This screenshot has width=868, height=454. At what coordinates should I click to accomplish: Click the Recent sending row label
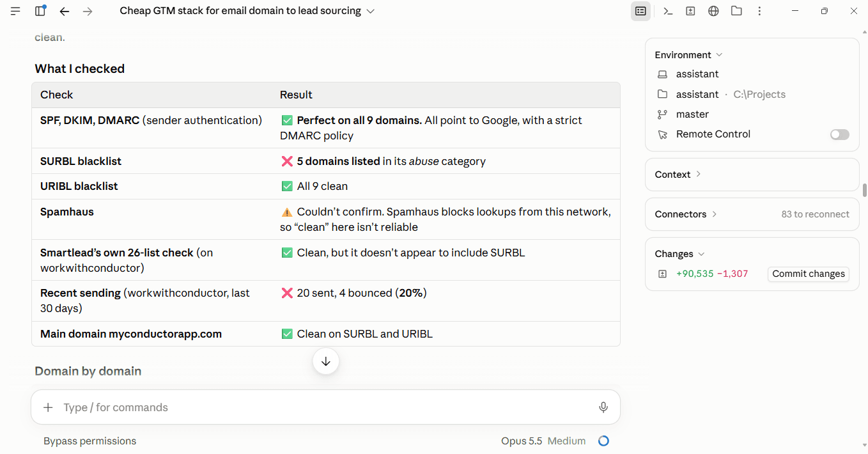pyautogui.click(x=145, y=301)
